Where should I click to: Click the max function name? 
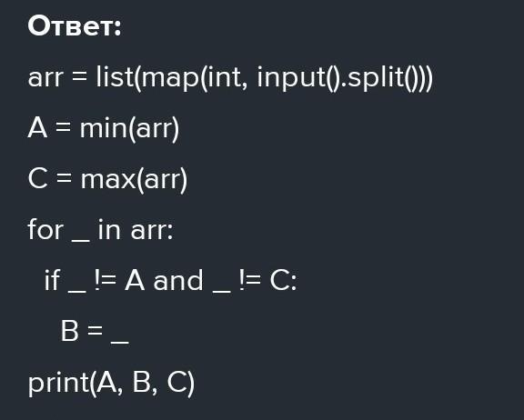107,180
